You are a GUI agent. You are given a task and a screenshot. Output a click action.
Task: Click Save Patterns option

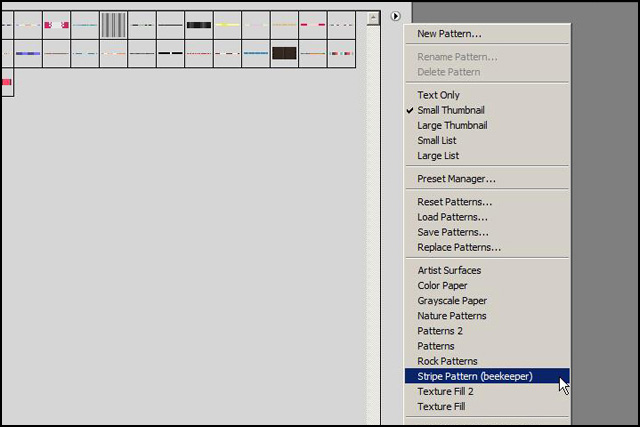coord(453,232)
